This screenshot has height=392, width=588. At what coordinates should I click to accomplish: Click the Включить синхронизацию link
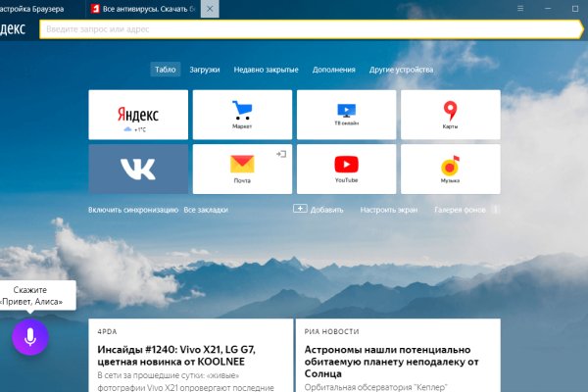coord(133,210)
